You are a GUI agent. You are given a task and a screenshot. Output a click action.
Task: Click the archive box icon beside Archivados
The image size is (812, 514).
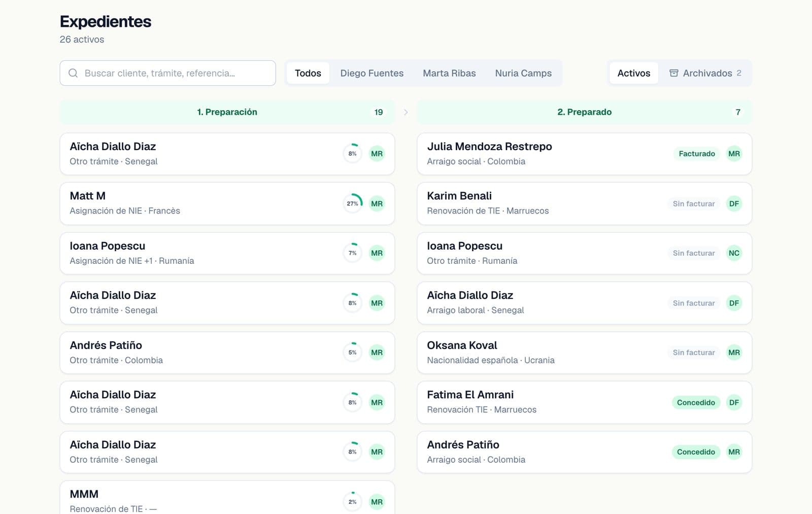[x=673, y=73]
